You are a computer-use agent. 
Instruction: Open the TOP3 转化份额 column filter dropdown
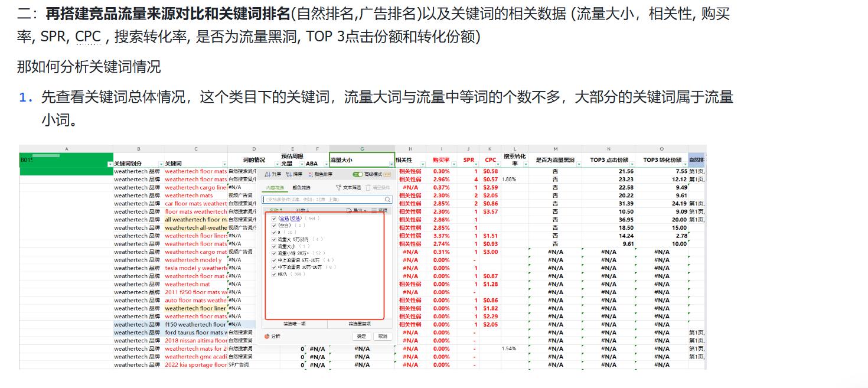pos(685,164)
